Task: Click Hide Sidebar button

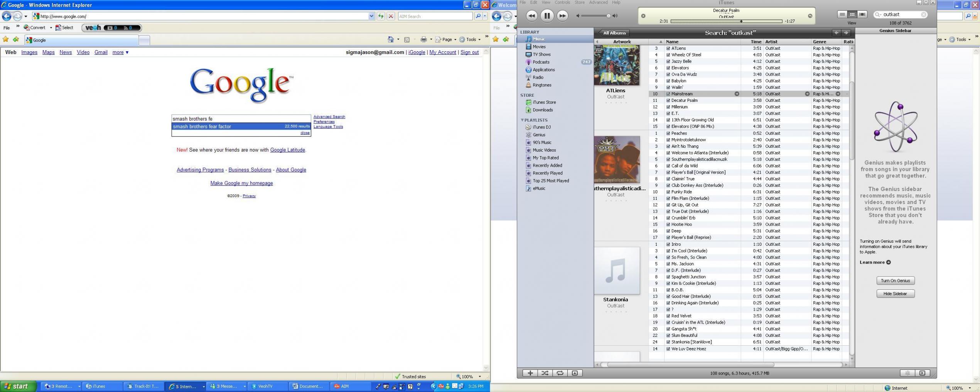Action: 895,294
